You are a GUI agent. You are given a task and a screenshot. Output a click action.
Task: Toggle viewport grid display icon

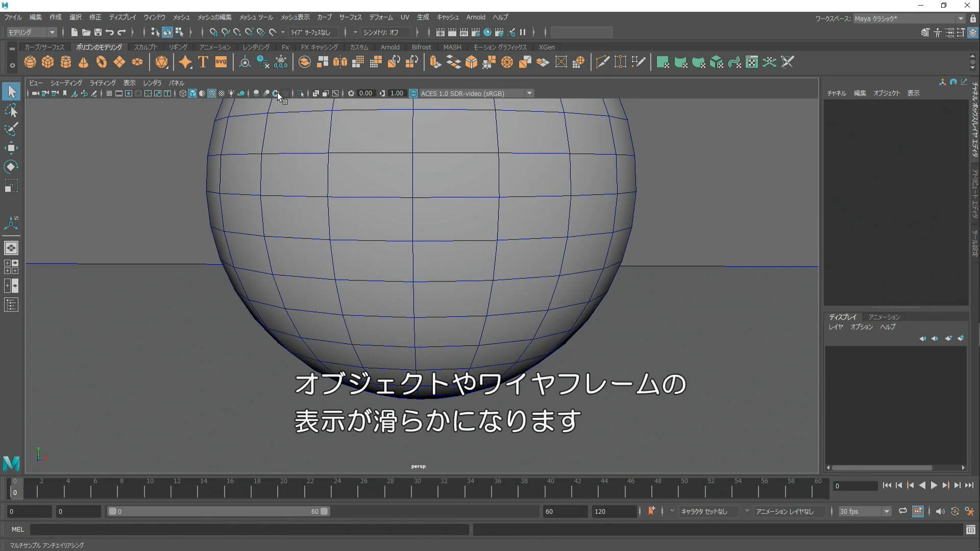(109, 93)
